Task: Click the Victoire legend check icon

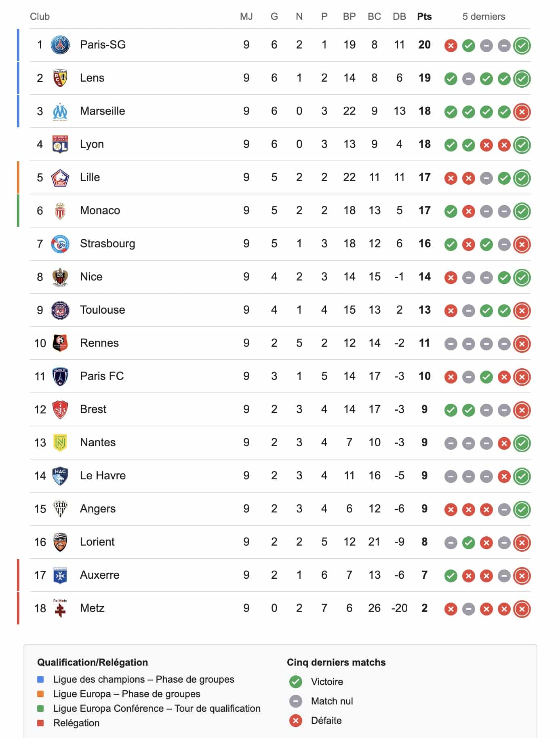Action: click(x=296, y=682)
